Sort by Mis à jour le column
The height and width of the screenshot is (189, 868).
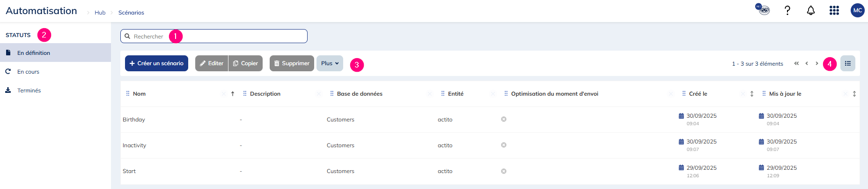click(854, 94)
